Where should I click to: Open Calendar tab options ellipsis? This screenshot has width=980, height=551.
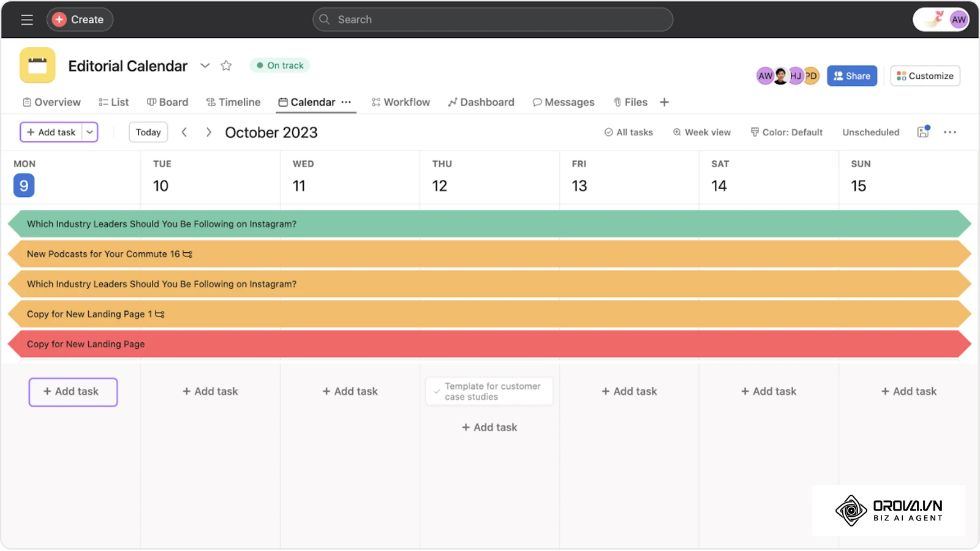pyautogui.click(x=346, y=102)
